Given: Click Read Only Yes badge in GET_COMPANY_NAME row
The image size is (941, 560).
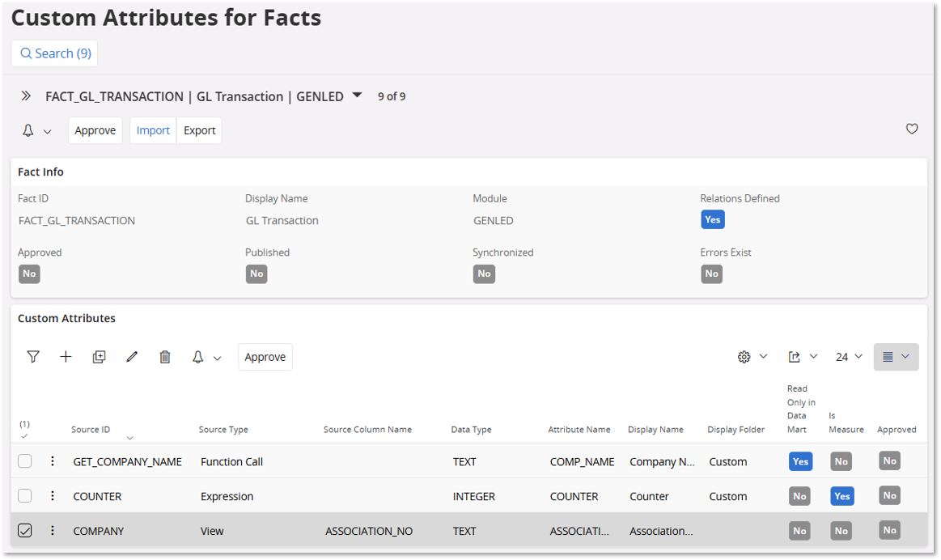Looking at the screenshot, I should point(800,461).
